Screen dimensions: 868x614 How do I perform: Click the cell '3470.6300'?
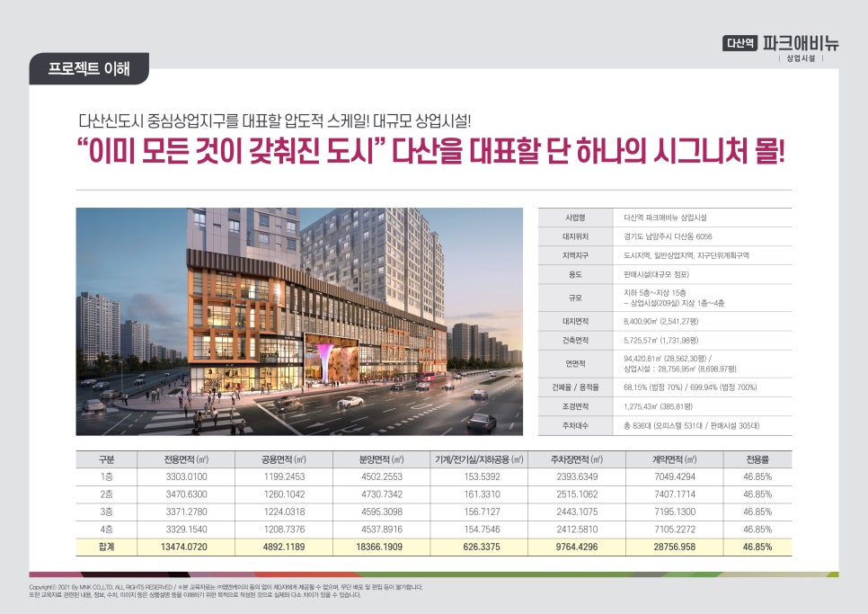click(x=186, y=494)
